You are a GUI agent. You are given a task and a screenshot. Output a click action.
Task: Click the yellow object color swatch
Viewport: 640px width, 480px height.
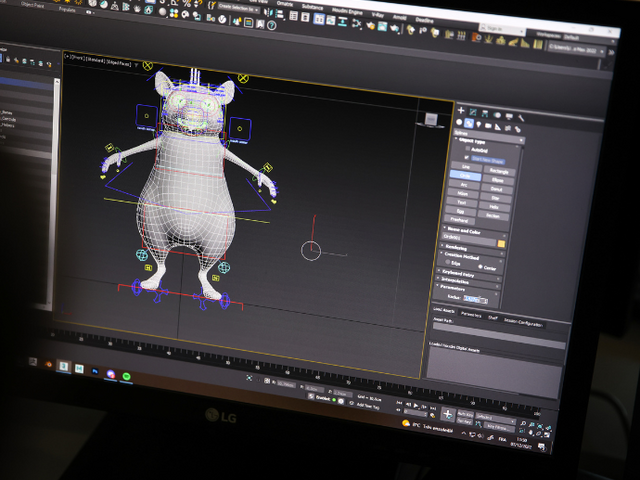(501, 243)
